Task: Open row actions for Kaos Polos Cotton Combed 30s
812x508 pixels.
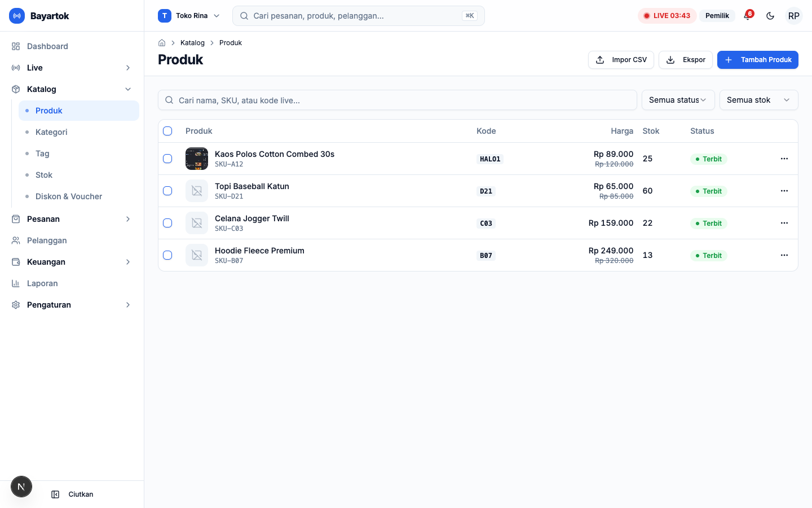Action: (x=784, y=159)
